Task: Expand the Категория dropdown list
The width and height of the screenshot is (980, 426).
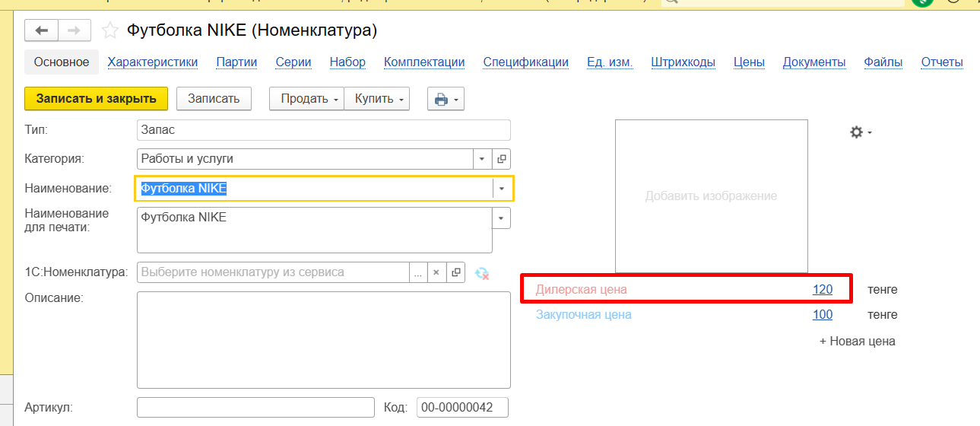Action: coord(483,159)
